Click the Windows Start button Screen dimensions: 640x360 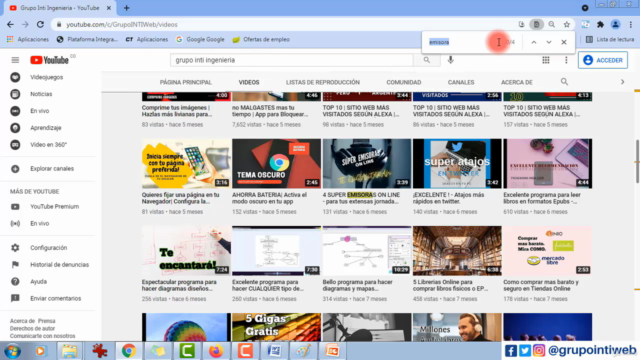point(12,351)
